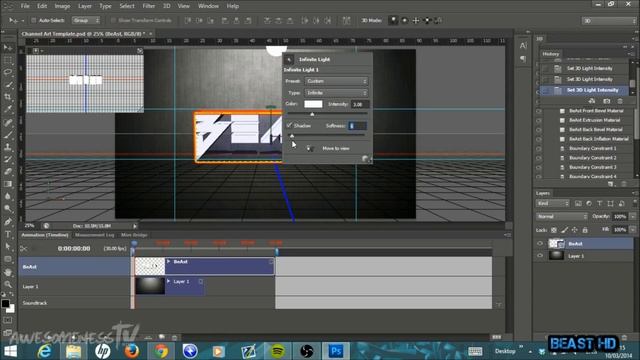Select the Pen tool
The image size is (640, 360).
(x=8, y=222)
